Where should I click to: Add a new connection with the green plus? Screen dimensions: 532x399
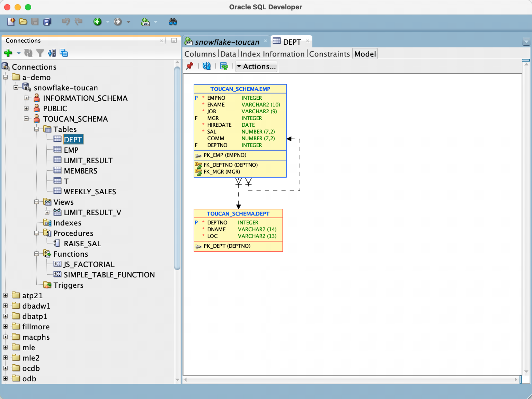[8, 53]
